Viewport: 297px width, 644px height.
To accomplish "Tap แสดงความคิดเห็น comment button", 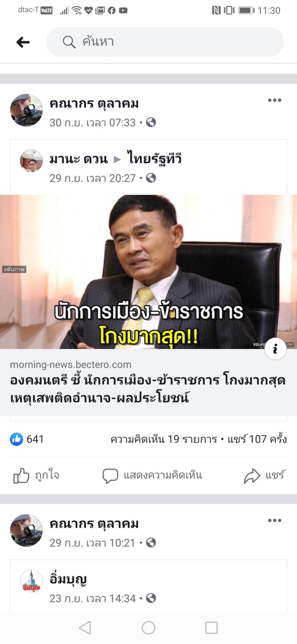I will (x=152, y=475).
